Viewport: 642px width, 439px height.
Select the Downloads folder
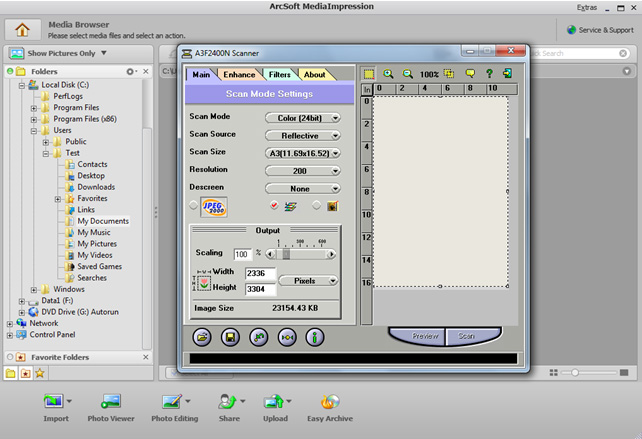pos(96,187)
